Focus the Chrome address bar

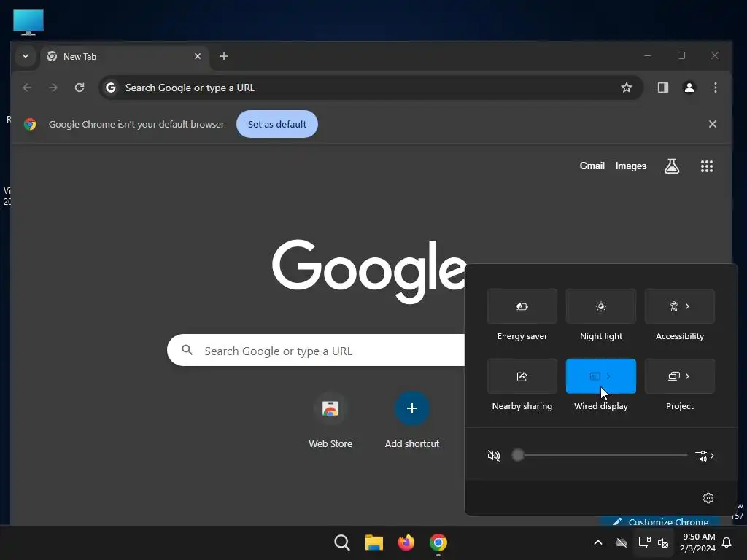tap(371, 87)
